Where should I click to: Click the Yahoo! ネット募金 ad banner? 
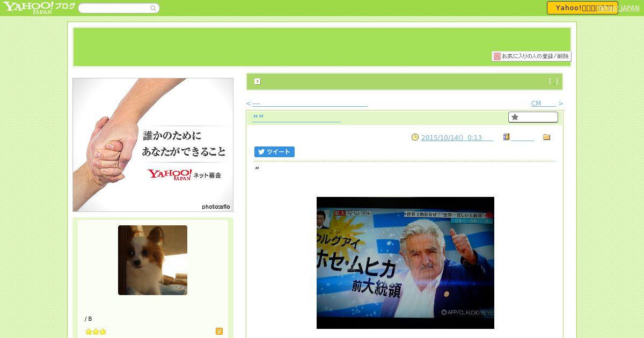(153, 145)
